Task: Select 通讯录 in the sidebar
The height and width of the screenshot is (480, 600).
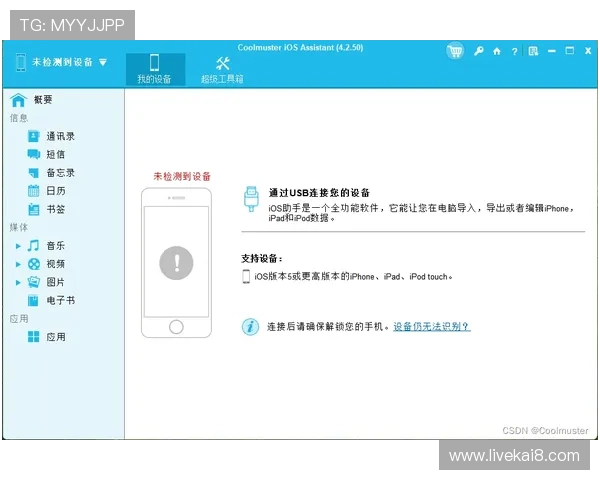Action: click(60, 136)
